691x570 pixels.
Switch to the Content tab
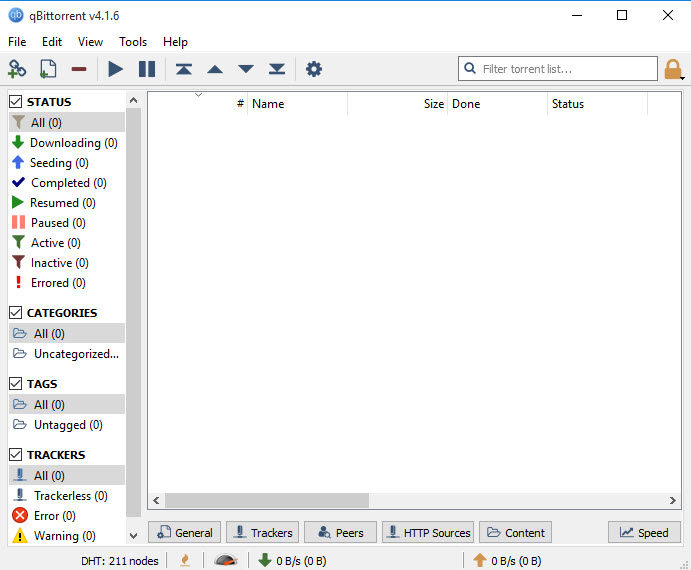pyautogui.click(x=516, y=533)
